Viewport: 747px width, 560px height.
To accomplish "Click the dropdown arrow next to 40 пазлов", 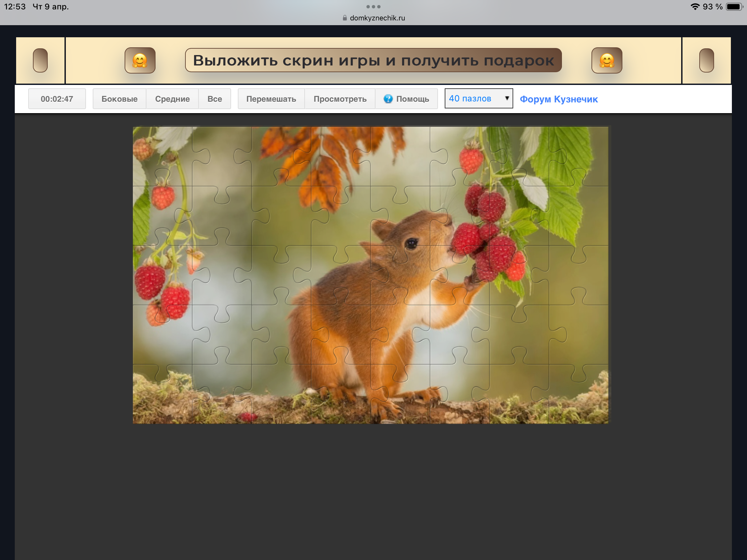I will [x=507, y=98].
